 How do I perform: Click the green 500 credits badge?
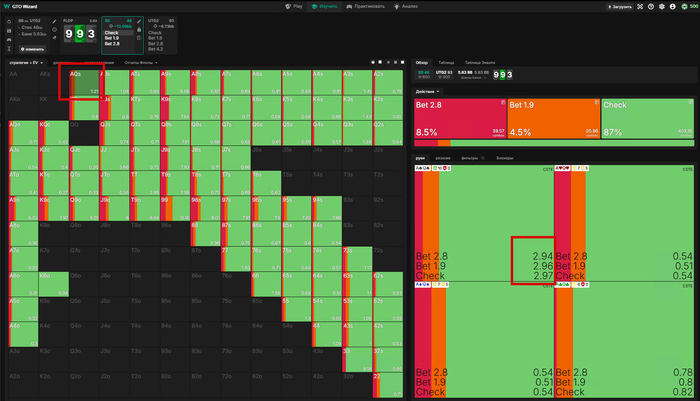pyautogui.click(x=690, y=7)
